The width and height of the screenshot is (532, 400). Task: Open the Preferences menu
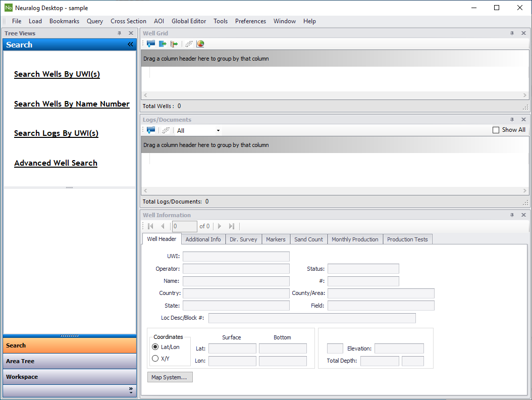click(250, 21)
